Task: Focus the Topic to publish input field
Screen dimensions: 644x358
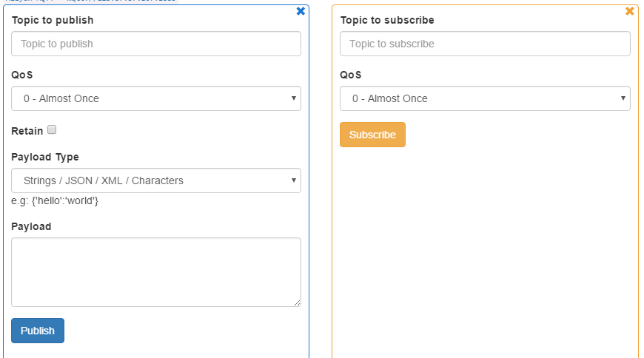Action: [156, 44]
